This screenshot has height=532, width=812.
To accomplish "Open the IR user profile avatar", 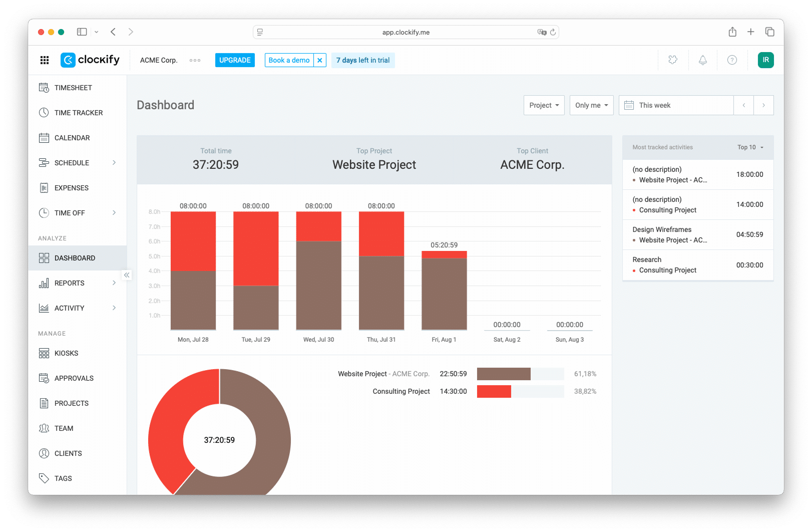I will [x=766, y=60].
